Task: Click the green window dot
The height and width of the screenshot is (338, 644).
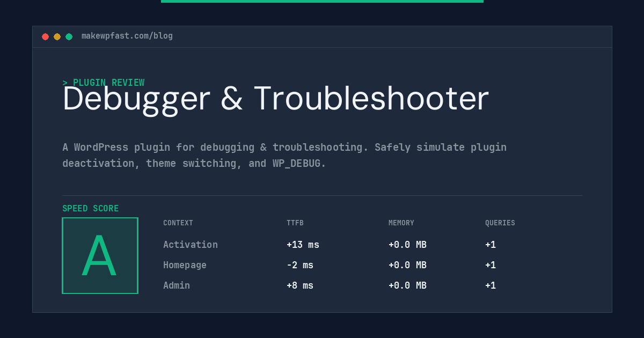Action: pos(69,36)
